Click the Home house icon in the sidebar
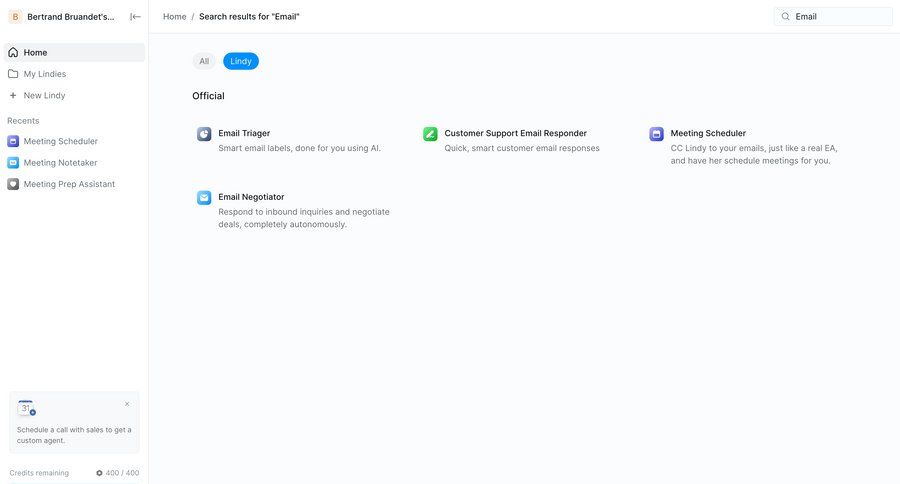This screenshot has height=484, width=900. tap(13, 52)
